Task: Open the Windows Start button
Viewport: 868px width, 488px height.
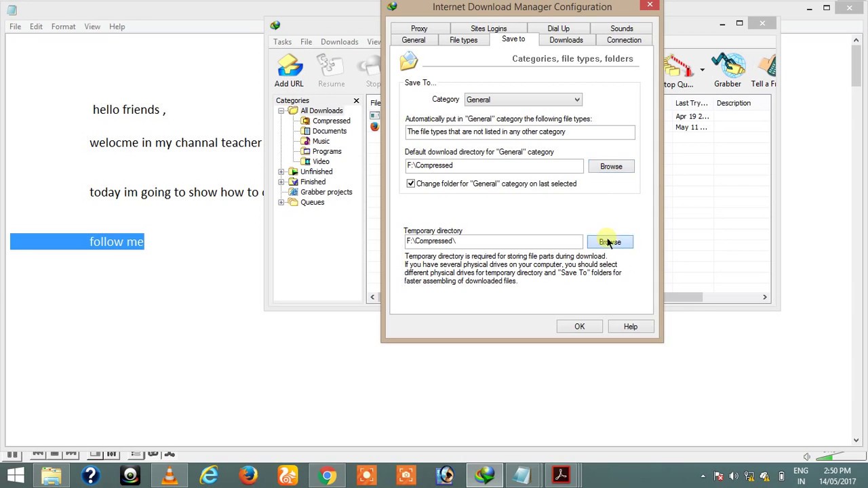Action: coord(16,475)
